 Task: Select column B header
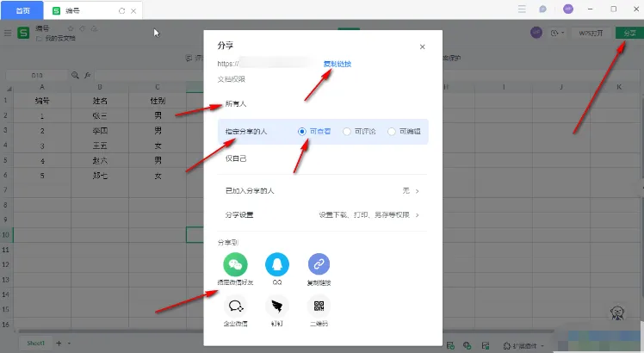100,87
